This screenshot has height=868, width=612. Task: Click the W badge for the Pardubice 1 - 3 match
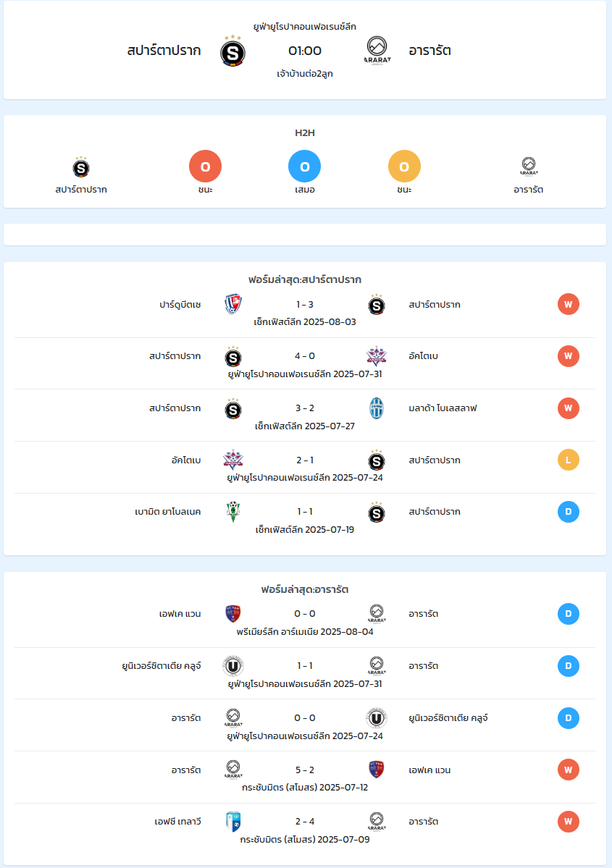[569, 304]
